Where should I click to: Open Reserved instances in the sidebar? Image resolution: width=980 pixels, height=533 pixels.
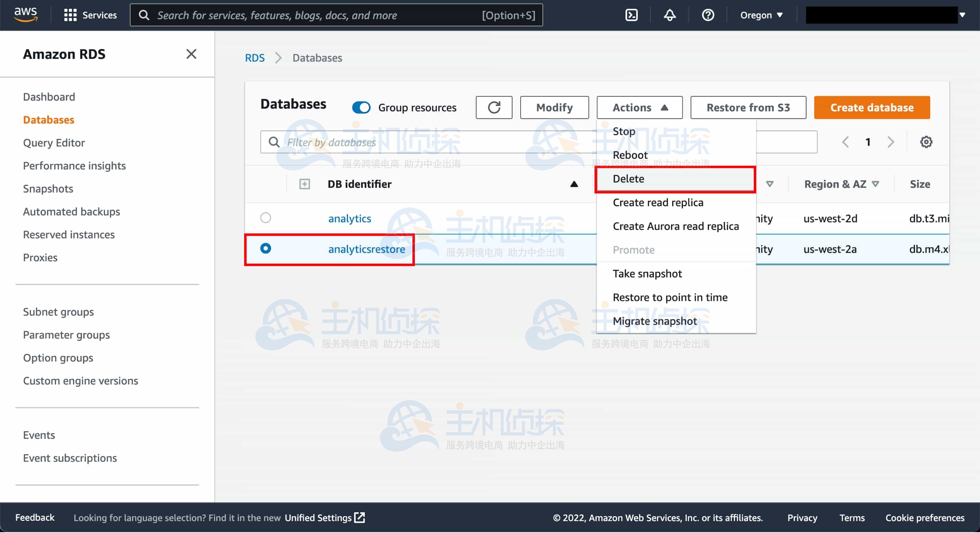(x=69, y=234)
